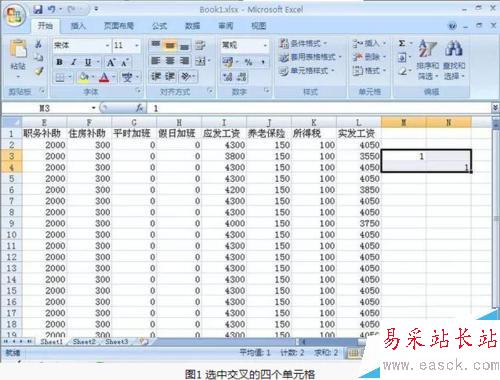Cut selection with scissors icon
The image size is (500, 380).
click(39, 44)
